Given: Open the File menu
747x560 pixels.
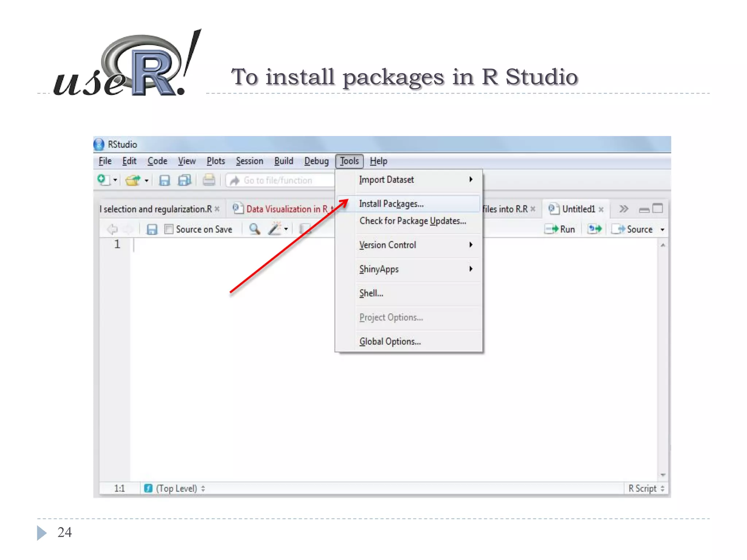Looking at the screenshot, I should (x=105, y=161).
